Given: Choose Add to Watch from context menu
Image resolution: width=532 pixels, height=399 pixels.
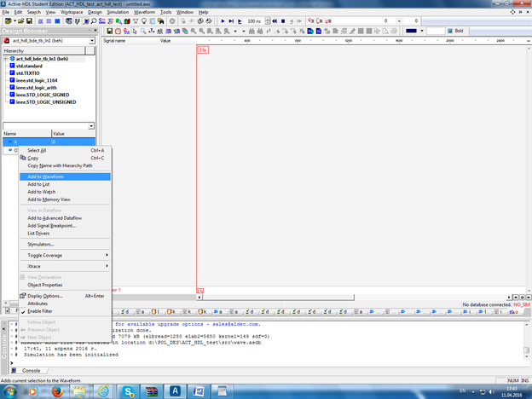Looking at the screenshot, I should pos(41,192).
